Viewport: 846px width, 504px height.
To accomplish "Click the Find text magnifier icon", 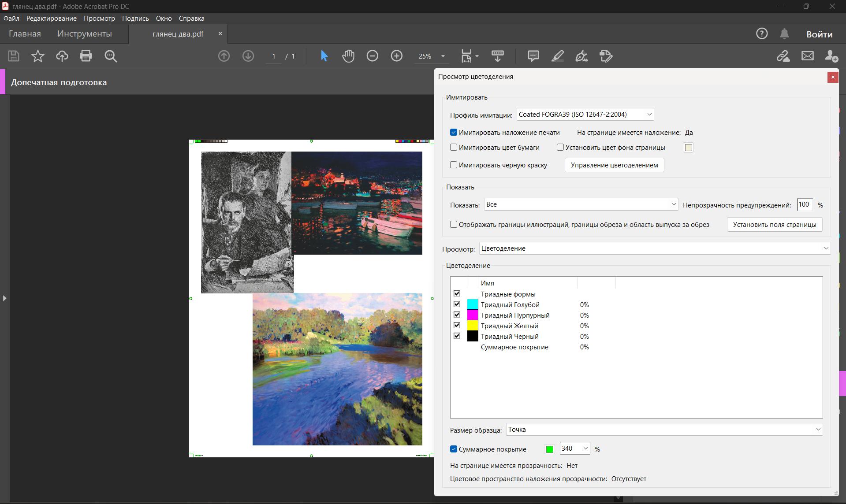I will click(111, 56).
